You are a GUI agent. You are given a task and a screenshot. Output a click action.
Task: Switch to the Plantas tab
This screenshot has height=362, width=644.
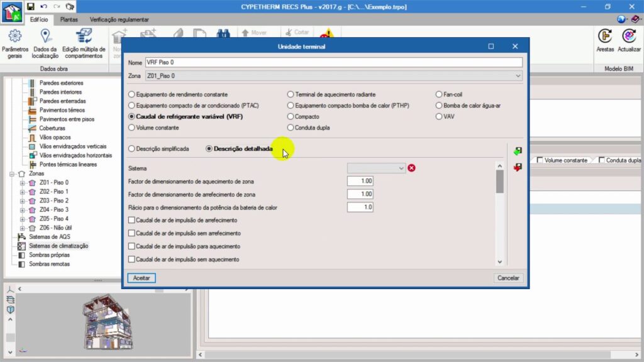(69, 20)
